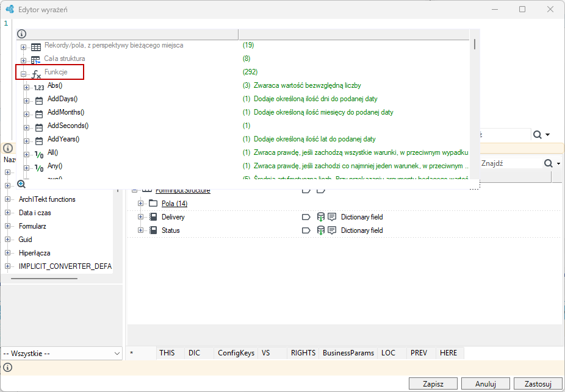
Task: Open the ConfigKeys tab
Action: [236, 353]
